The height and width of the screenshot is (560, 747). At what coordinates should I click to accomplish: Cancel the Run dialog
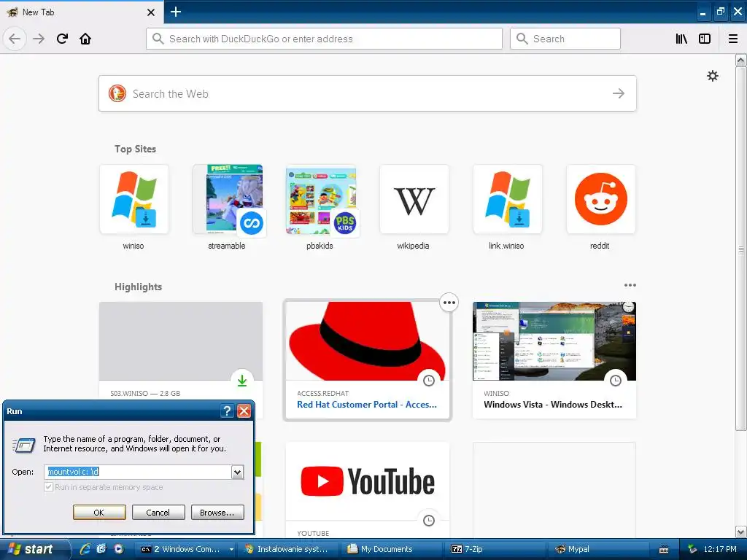(x=158, y=513)
